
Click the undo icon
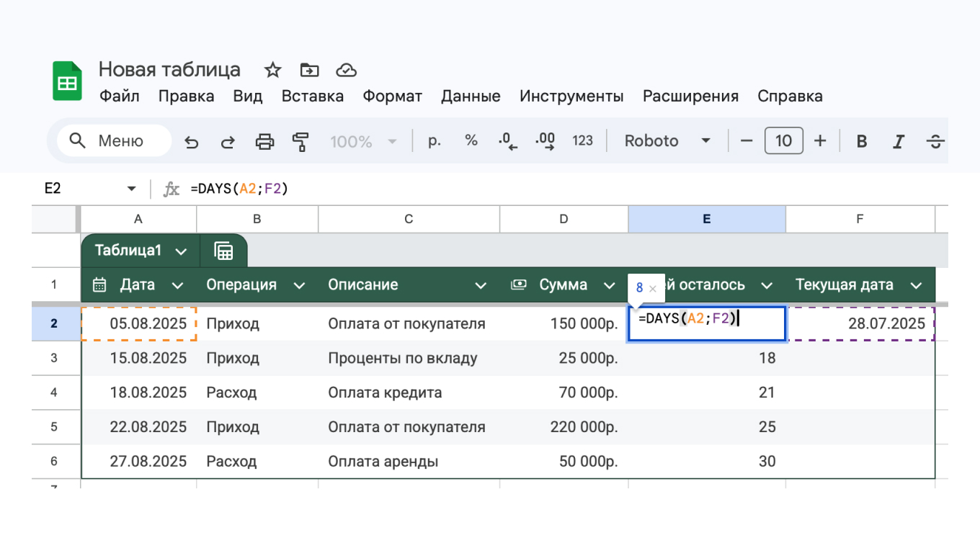(191, 140)
